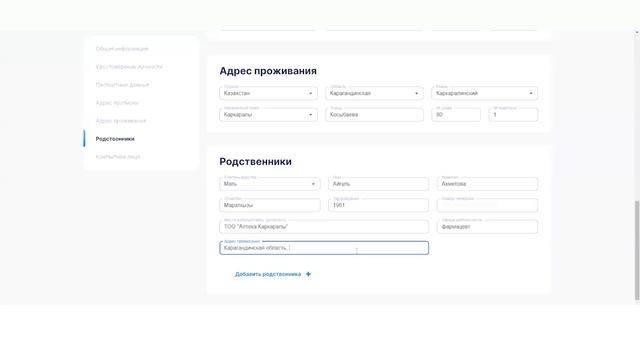Go to Адрес прописки sidebar section
The height and width of the screenshot is (360, 640).
117,103
